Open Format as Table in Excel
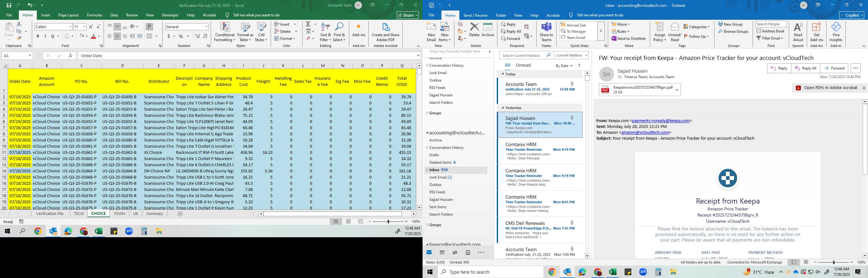The width and height of the screenshot is (868, 278). tap(245, 32)
